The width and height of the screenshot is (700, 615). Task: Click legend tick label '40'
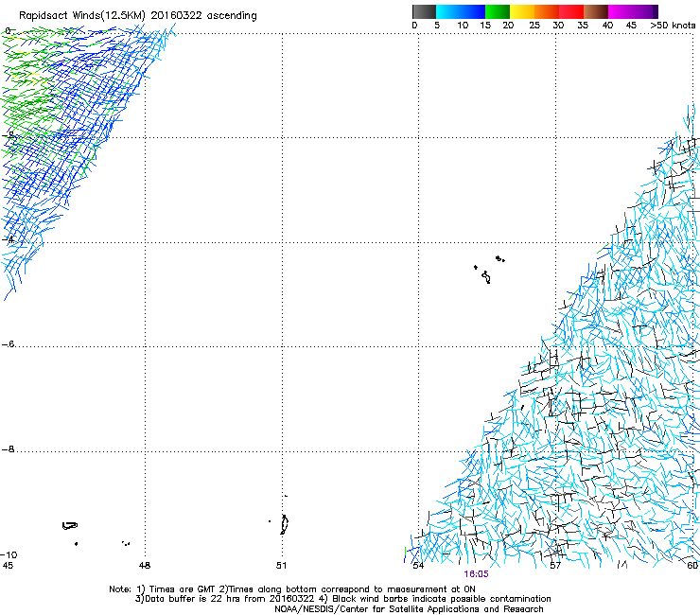(x=607, y=26)
